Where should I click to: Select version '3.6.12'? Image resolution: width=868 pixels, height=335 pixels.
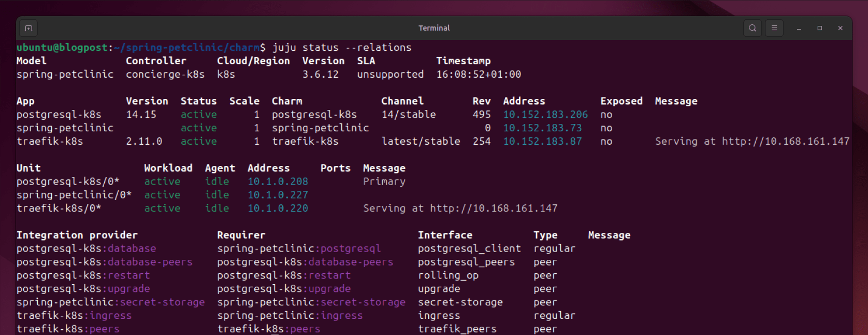[321, 74]
